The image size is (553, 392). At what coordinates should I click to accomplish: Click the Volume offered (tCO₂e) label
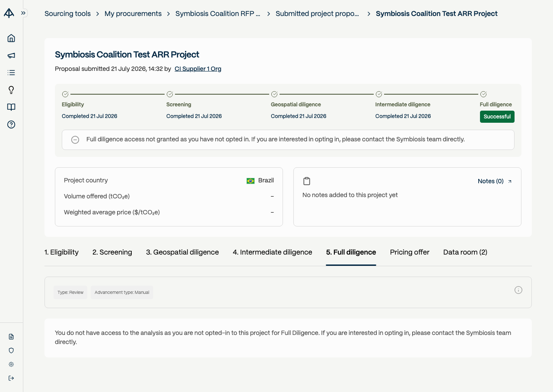[x=97, y=196]
